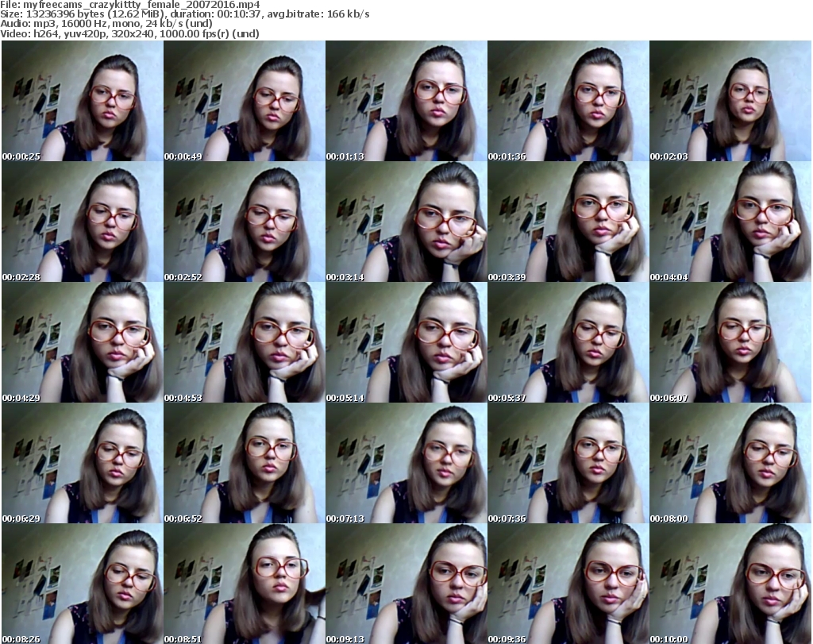
Task: Open the thumbnail at 00:02:52
Action: pos(245,222)
